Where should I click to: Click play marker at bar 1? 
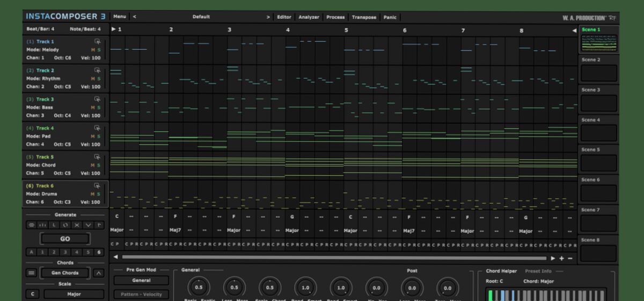113,30
